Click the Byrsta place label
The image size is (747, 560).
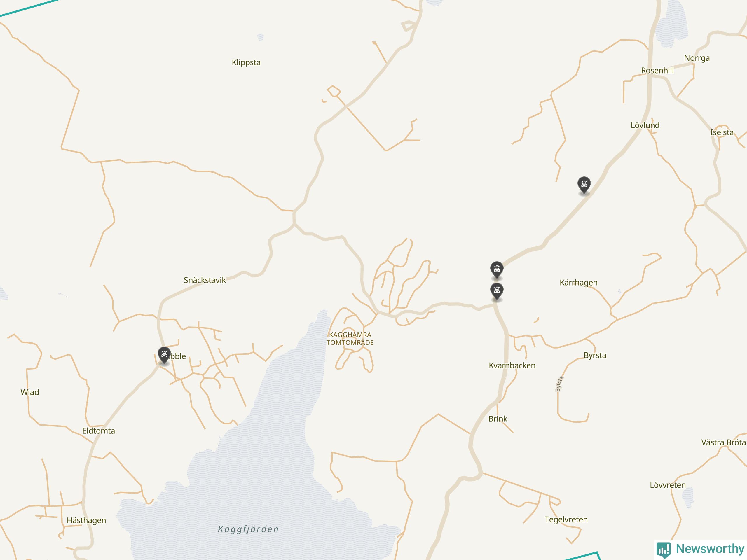(595, 356)
